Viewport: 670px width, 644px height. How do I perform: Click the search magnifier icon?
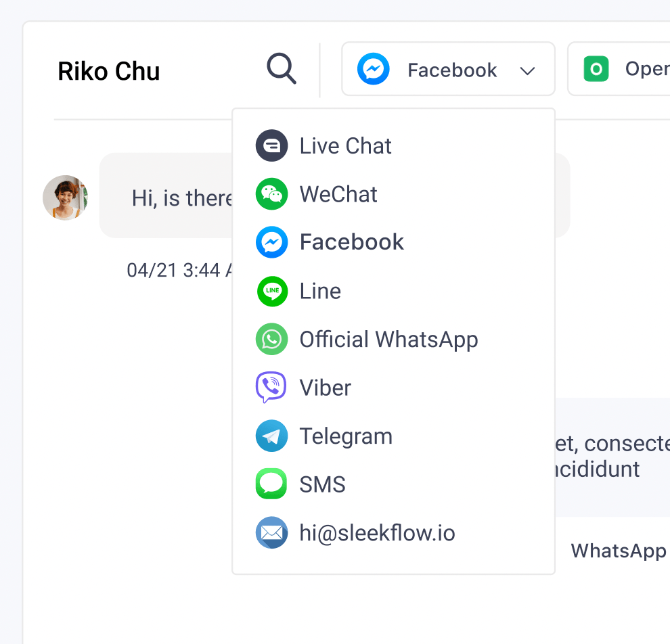[x=282, y=69]
